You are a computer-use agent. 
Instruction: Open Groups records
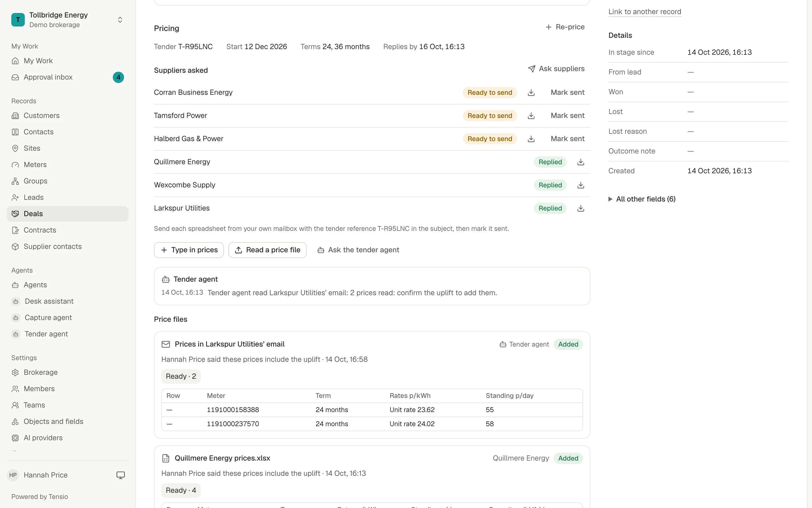(x=67, y=181)
